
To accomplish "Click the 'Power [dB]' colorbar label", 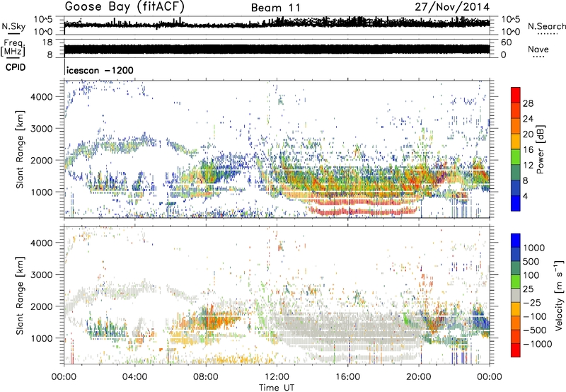I will (x=540, y=149).
